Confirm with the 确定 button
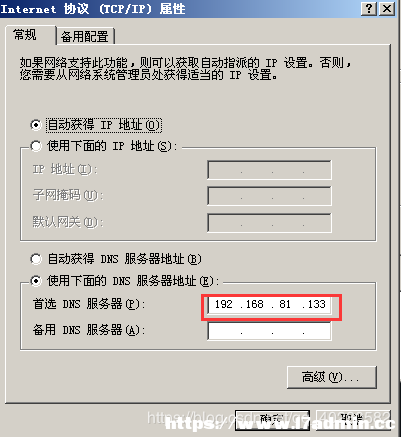The width and height of the screenshot is (401, 437). (272, 420)
